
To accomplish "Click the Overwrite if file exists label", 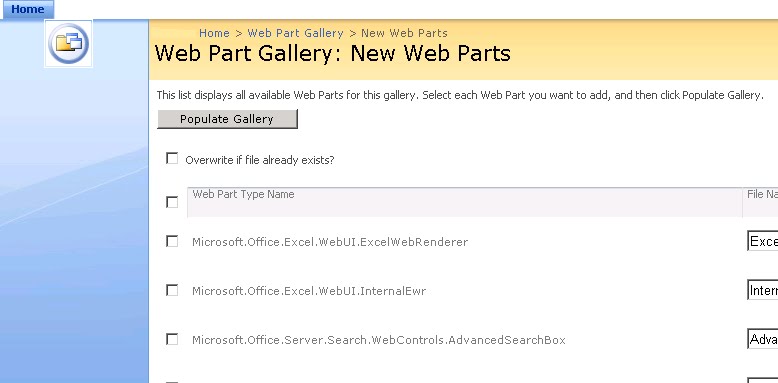I will 259,160.
